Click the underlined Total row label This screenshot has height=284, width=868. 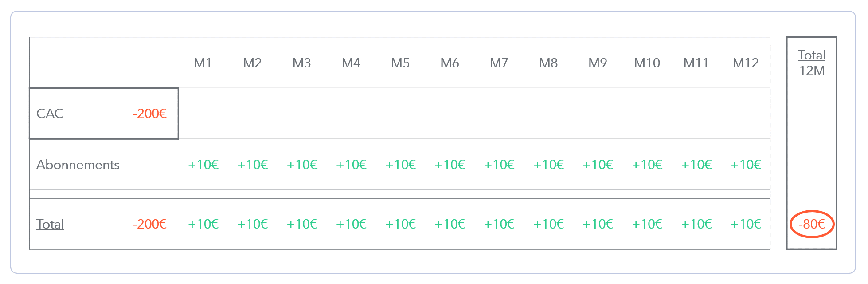pos(50,224)
